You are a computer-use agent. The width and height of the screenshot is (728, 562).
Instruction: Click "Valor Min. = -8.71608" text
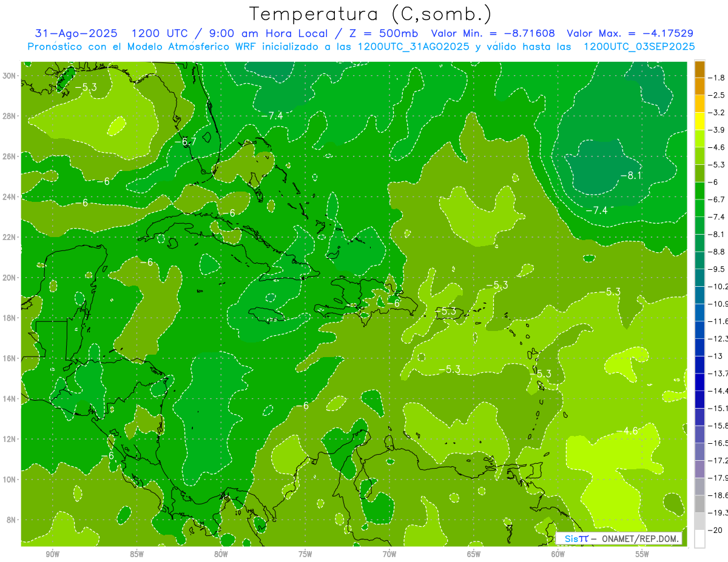click(x=493, y=33)
